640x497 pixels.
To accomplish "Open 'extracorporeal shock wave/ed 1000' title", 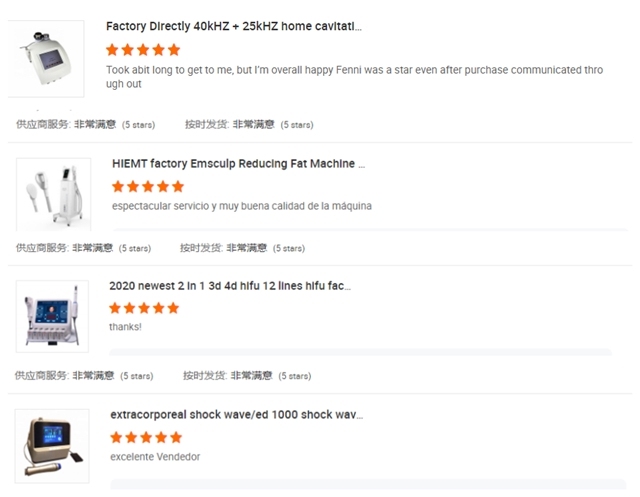I will click(236, 415).
